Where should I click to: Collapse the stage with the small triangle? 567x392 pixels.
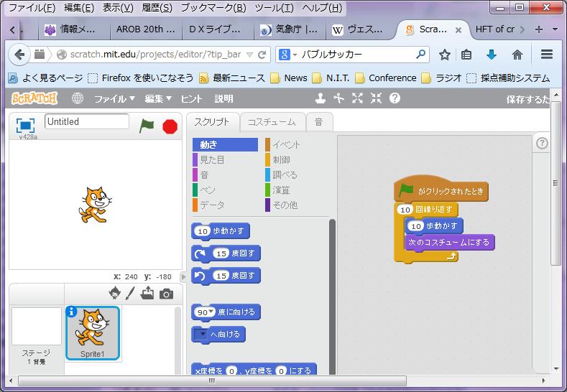(x=183, y=276)
